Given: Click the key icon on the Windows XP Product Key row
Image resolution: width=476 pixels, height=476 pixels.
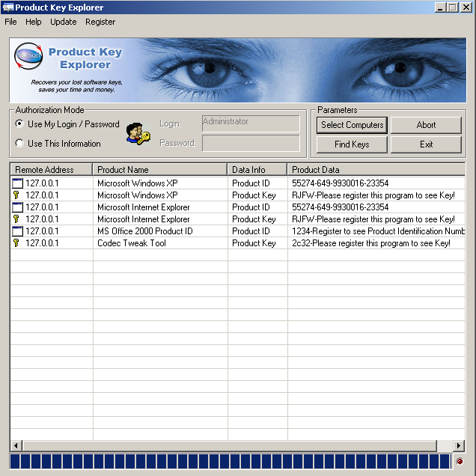Looking at the screenshot, I should click(x=16, y=195).
